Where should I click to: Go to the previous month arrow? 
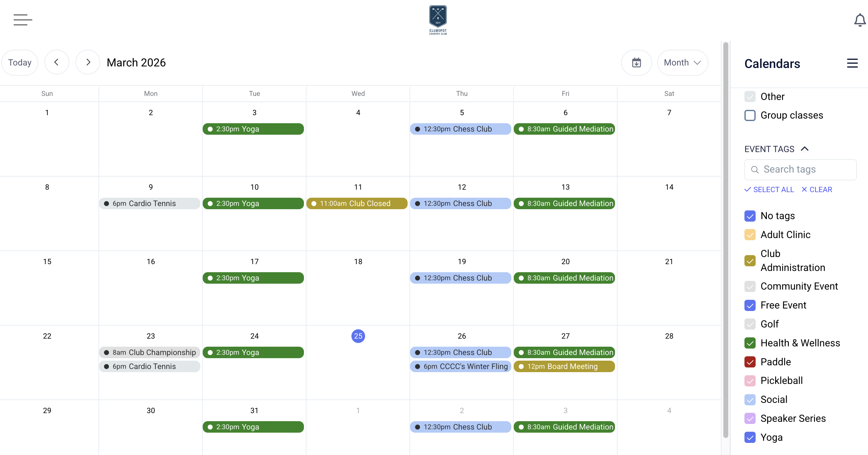(57, 63)
